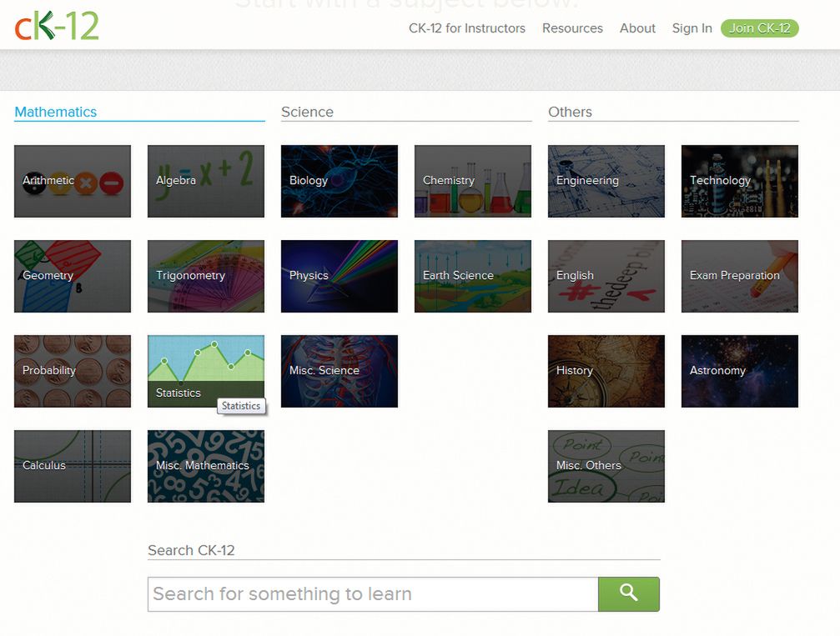Choose the Misc. Science tile
The width and height of the screenshot is (840, 636).
coord(340,371)
